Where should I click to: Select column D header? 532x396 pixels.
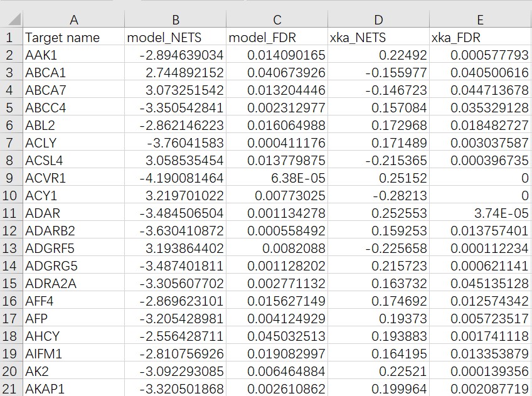[378, 19]
